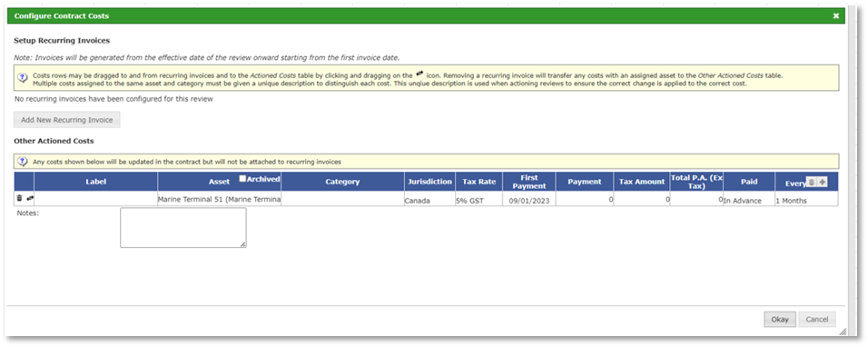Viewport: 868px width, 347px height.
Task: Click the trash icon in the Every column header
Action: tap(811, 182)
